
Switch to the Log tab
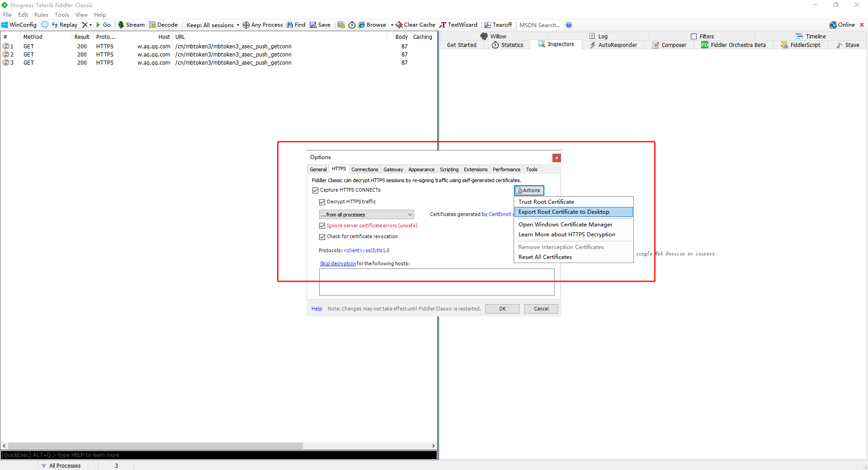(x=599, y=36)
